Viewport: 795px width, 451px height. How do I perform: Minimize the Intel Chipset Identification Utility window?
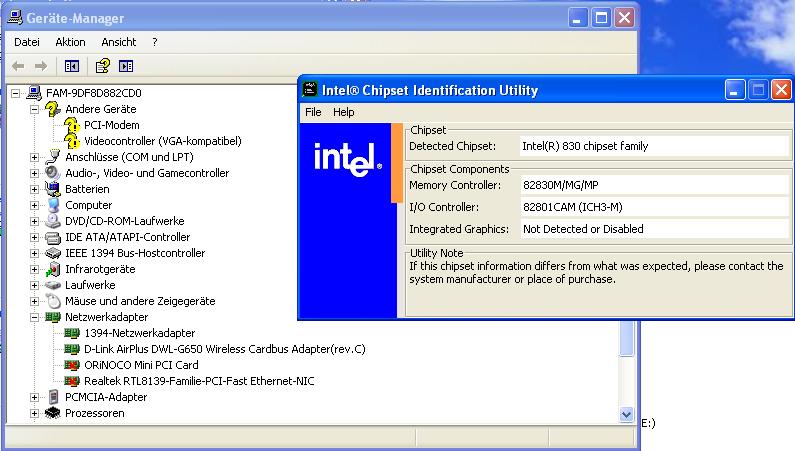(735, 90)
